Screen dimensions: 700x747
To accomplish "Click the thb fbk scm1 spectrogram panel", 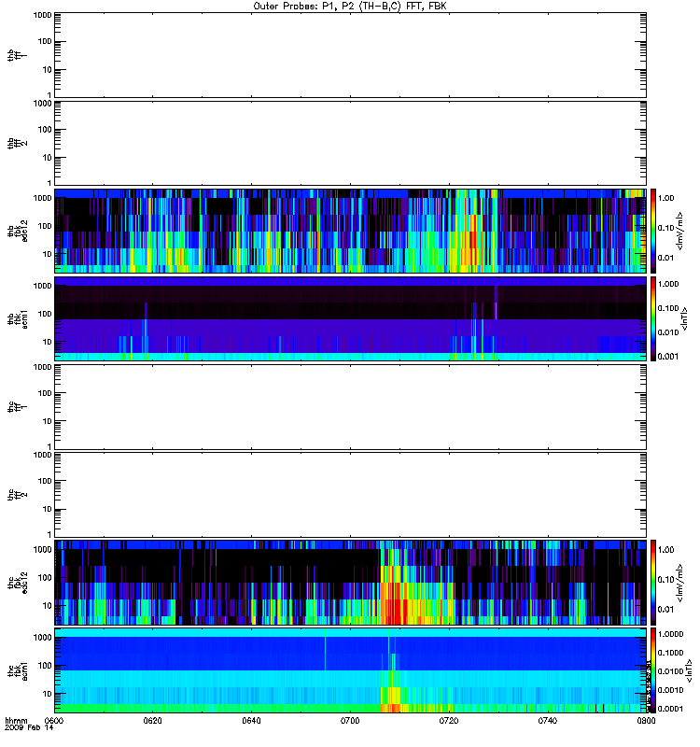I will coord(351,318).
